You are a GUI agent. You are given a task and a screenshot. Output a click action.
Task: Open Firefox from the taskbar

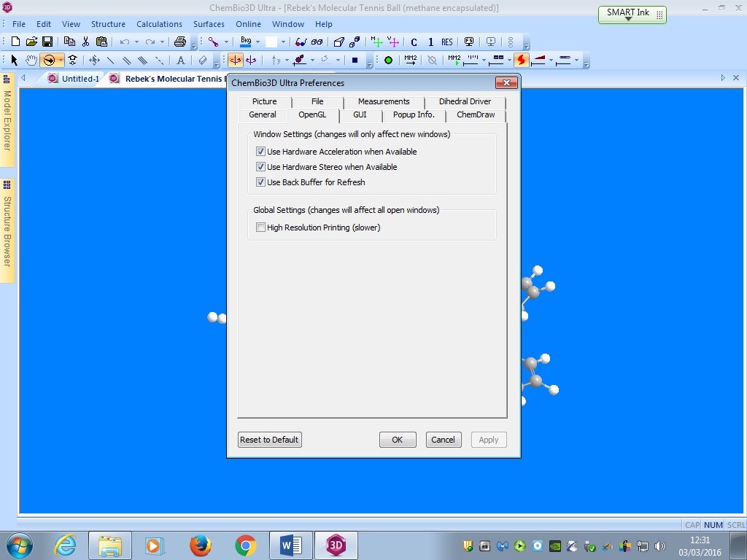(200, 545)
